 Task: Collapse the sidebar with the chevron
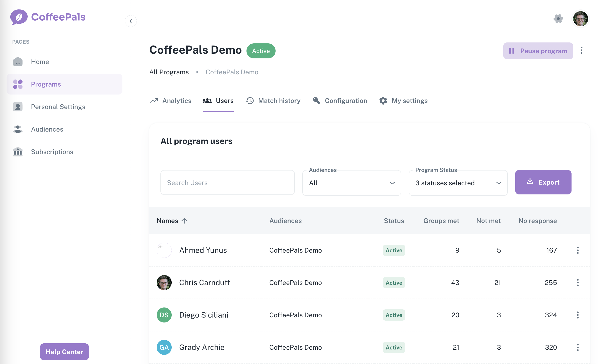131,21
